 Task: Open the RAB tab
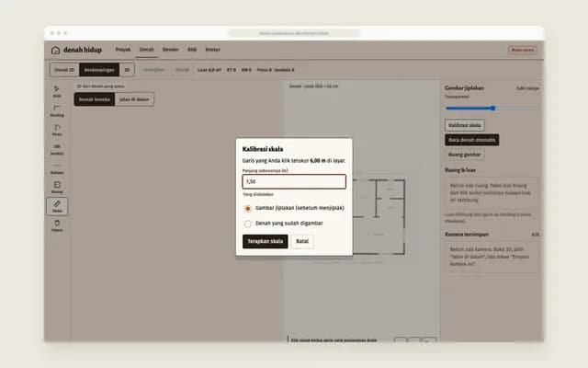(192, 50)
